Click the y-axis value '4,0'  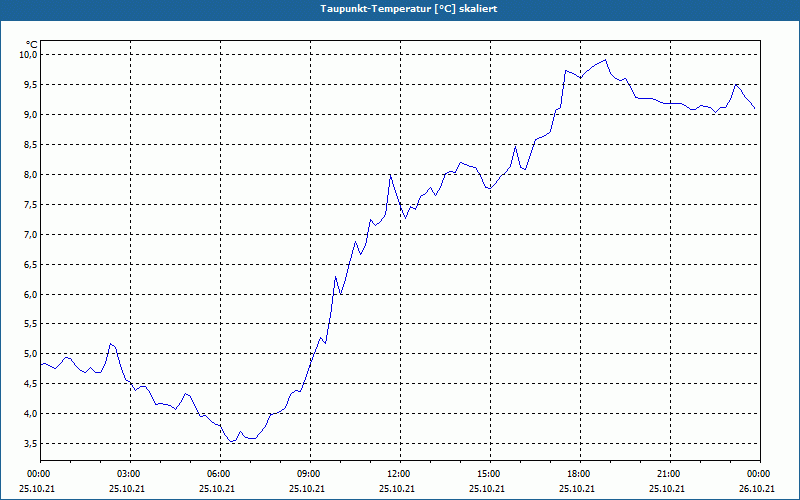tap(31, 414)
